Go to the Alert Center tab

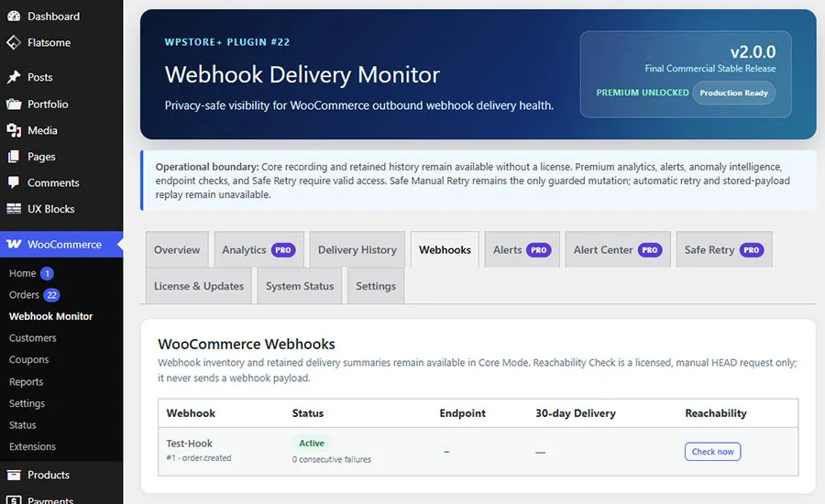618,250
